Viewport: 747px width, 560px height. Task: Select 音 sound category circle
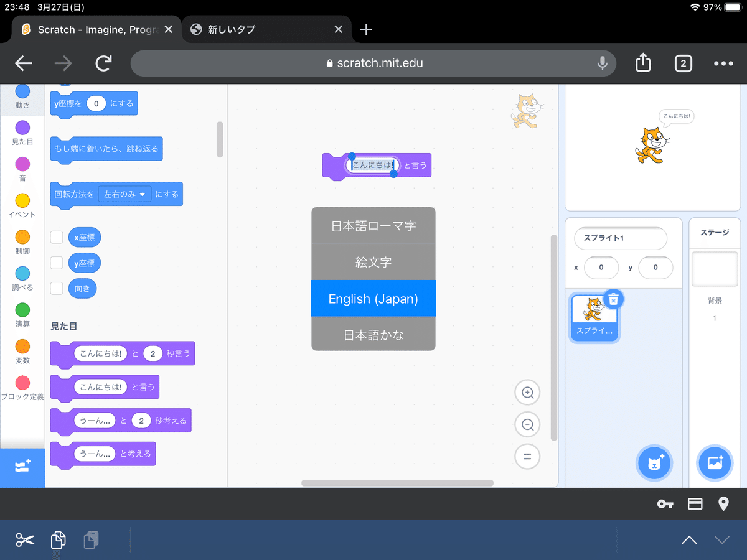pos(22,164)
